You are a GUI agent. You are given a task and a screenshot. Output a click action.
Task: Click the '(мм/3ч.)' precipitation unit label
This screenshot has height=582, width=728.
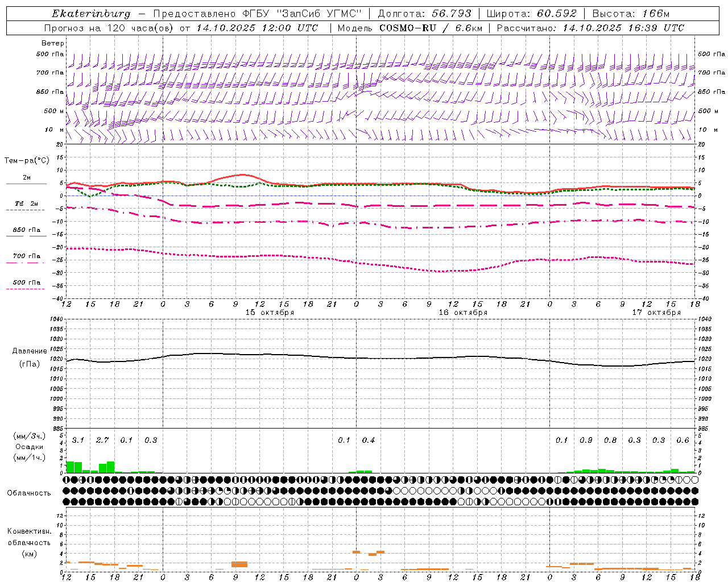30,436
